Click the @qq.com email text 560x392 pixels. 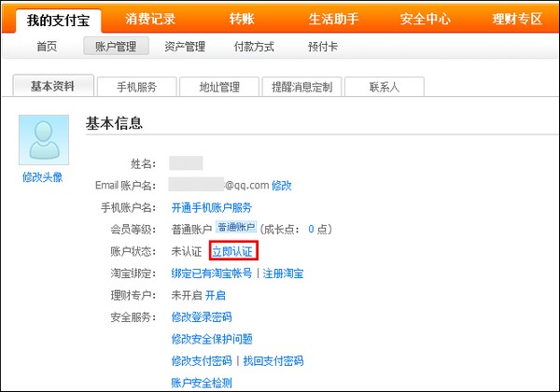click(x=246, y=186)
